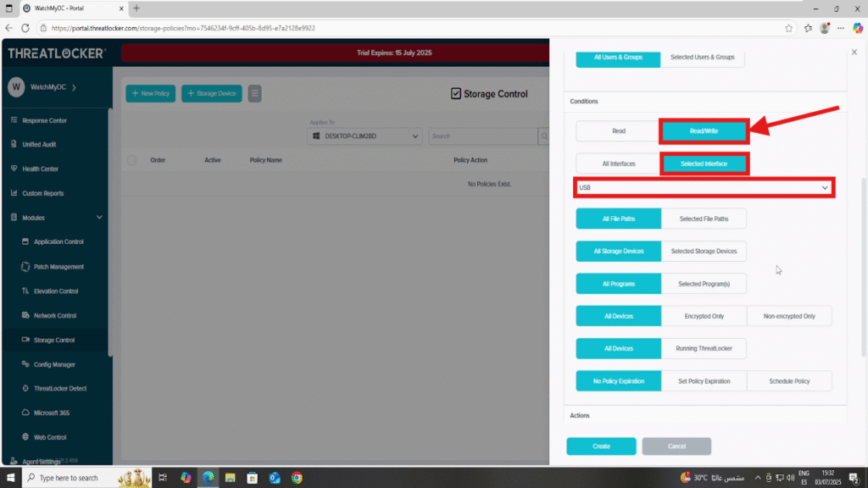Open Outlook from taskbar

275,478
